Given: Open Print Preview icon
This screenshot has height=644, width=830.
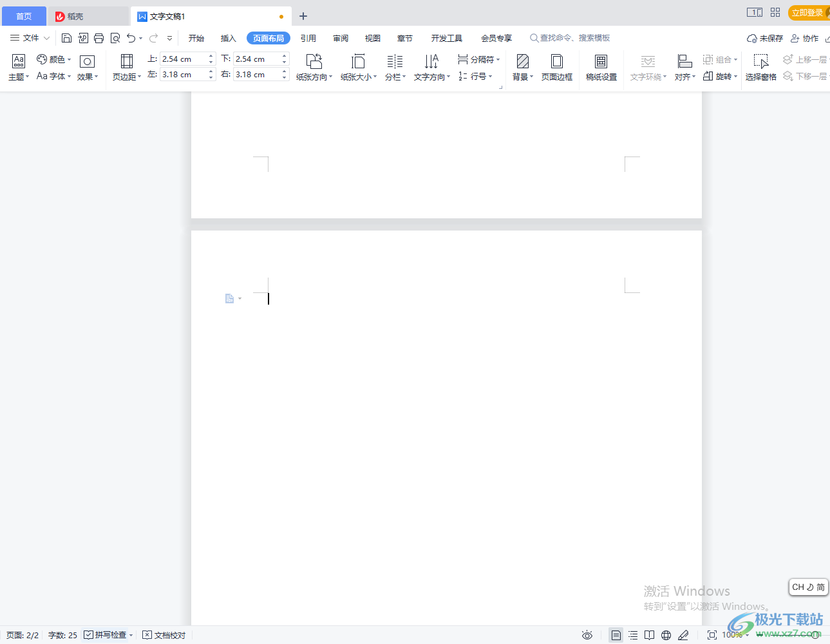Looking at the screenshot, I should [x=115, y=38].
